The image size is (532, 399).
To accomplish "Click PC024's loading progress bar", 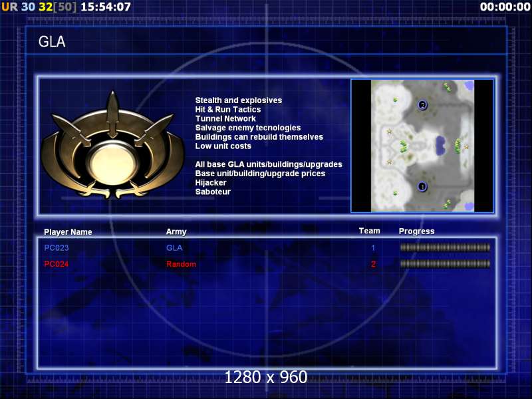I will tap(445, 264).
